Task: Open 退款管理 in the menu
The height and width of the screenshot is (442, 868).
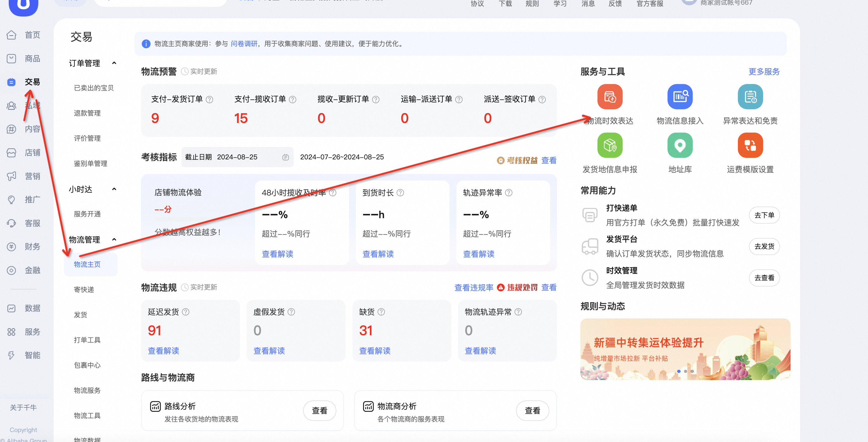Action: pyautogui.click(x=87, y=113)
